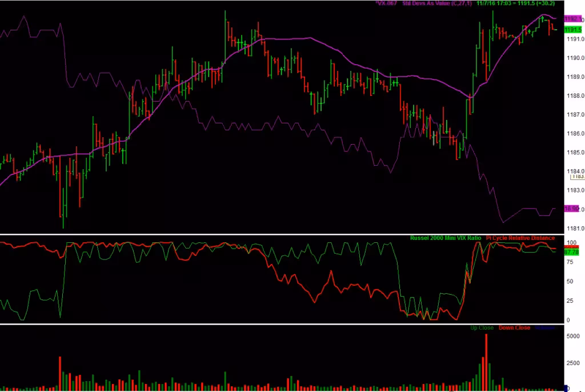585x392 pixels.
Task: Click the tallest red volume bar
Action: pos(486,362)
